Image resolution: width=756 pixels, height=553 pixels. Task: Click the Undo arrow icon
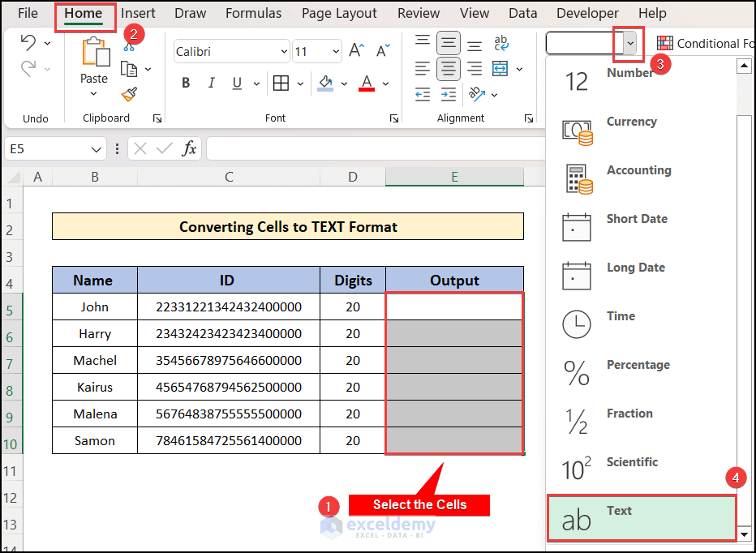(x=28, y=44)
